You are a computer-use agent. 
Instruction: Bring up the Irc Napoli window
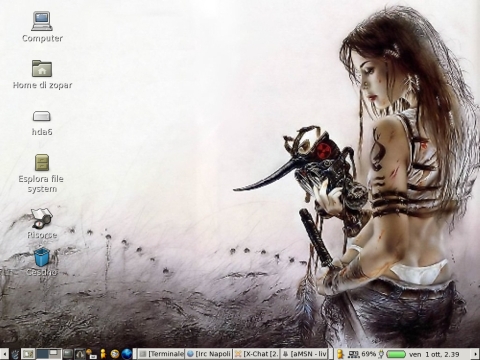[x=209, y=354]
